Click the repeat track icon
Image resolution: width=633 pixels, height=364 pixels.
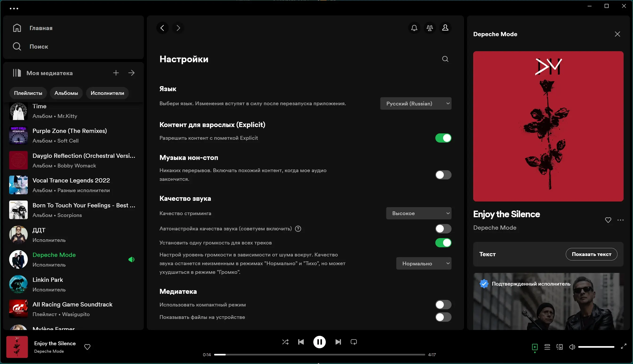pyautogui.click(x=354, y=342)
